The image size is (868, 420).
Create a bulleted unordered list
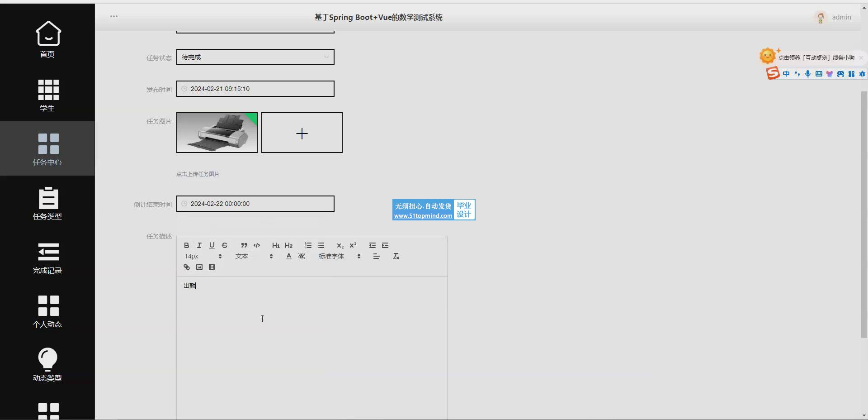321,245
